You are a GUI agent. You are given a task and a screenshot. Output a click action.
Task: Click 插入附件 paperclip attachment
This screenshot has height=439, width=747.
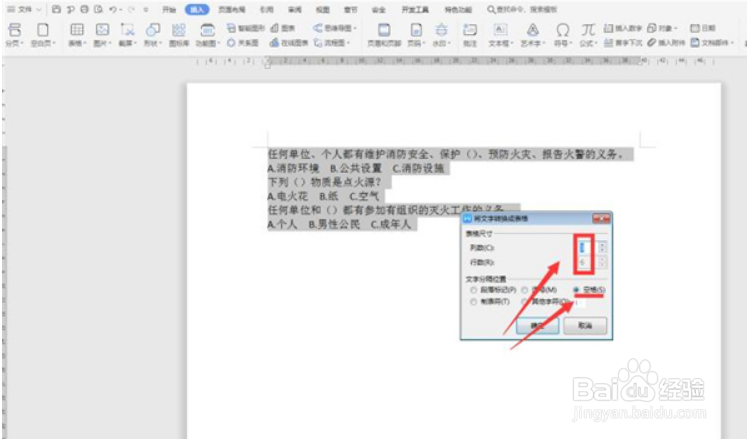666,43
